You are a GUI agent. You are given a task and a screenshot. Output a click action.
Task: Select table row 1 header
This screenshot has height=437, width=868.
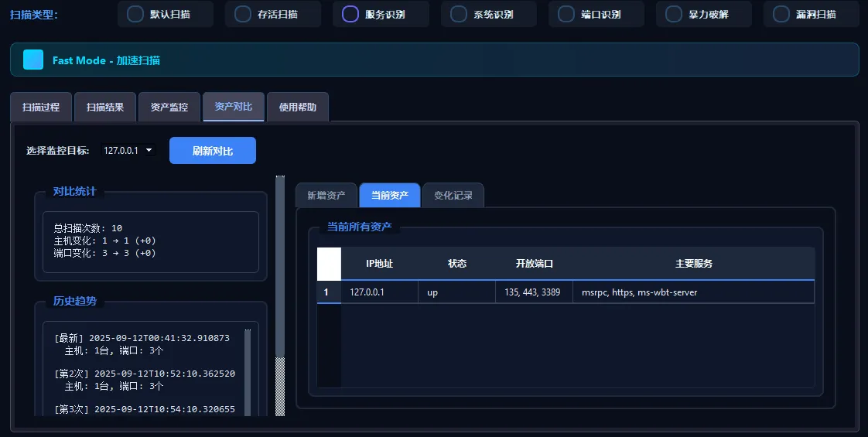click(x=326, y=292)
